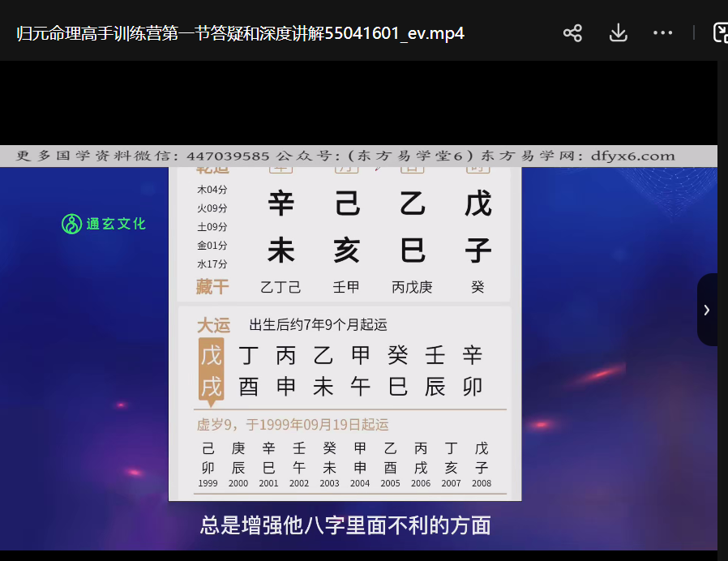Image resolution: width=728 pixels, height=561 pixels.
Task: Open the three-dot more options menu
Action: (x=662, y=32)
